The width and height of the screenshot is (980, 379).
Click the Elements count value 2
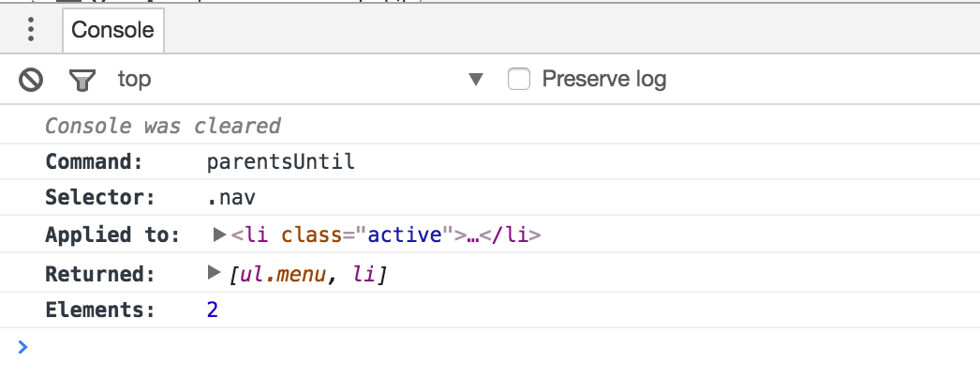pyautogui.click(x=213, y=310)
